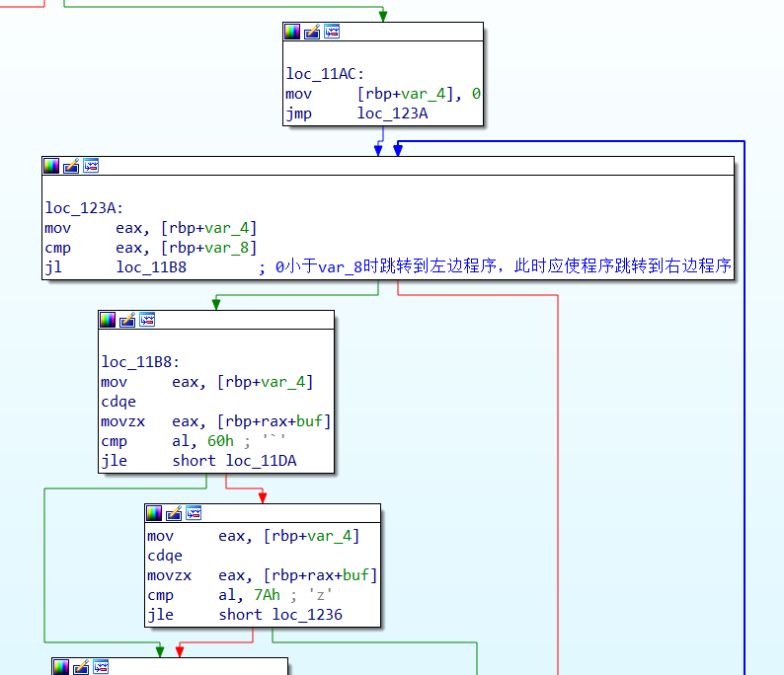Click edit node icon in loc_11B8 block
Viewport: 784px width, 675px height.
pos(127,320)
